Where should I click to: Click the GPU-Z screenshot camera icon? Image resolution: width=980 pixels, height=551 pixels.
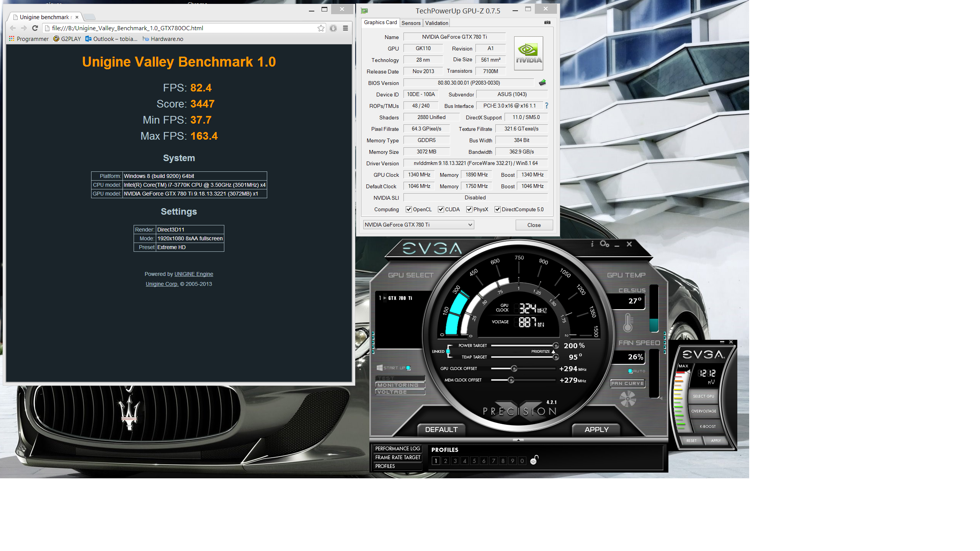point(547,23)
